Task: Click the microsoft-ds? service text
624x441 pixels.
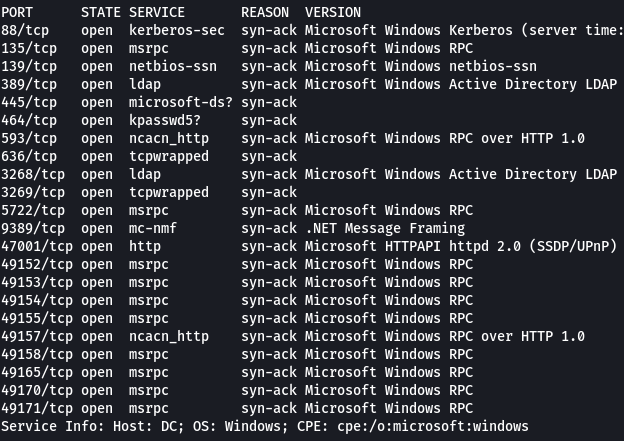Action: point(181,103)
